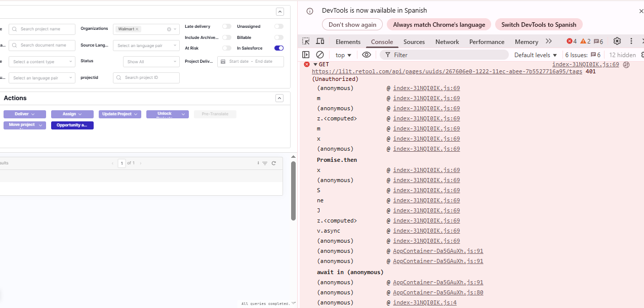Image resolution: width=644 pixels, height=308 pixels.
Task: Turn on the Billable switch
Action: 278,37
